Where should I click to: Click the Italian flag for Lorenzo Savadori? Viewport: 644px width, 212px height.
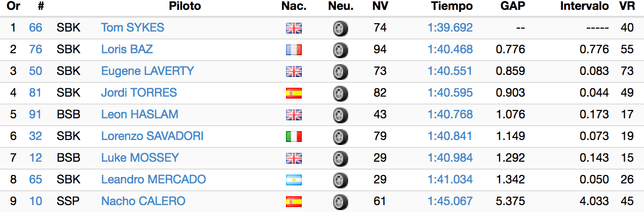[x=294, y=137]
